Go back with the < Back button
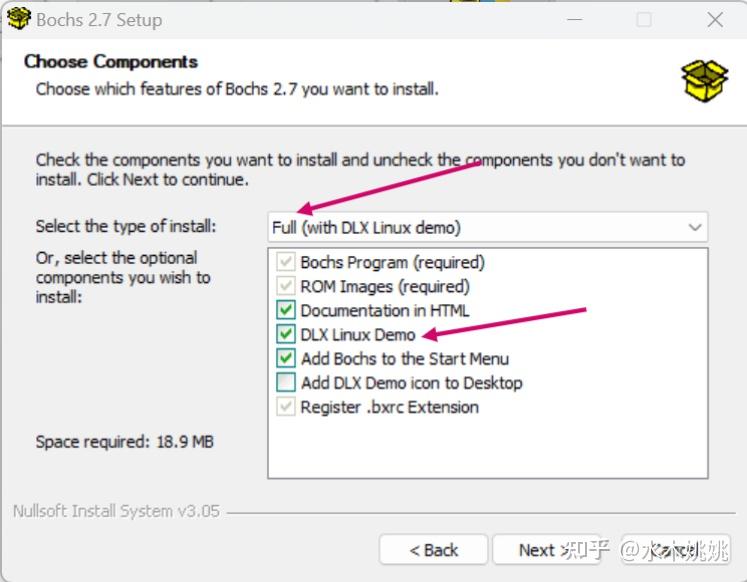This screenshot has width=747, height=582. tap(433, 550)
